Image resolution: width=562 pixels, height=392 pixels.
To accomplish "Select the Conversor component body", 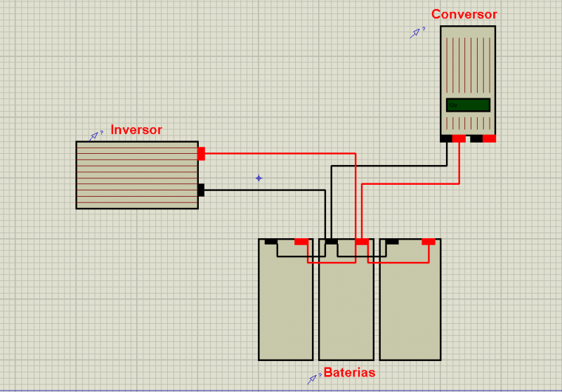I will click(x=468, y=81).
